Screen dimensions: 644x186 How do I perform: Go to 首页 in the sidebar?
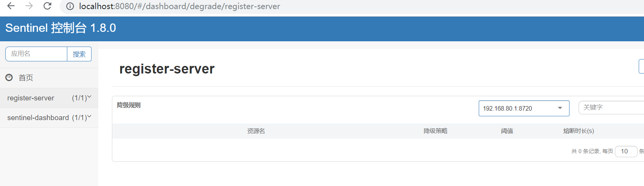coord(26,78)
